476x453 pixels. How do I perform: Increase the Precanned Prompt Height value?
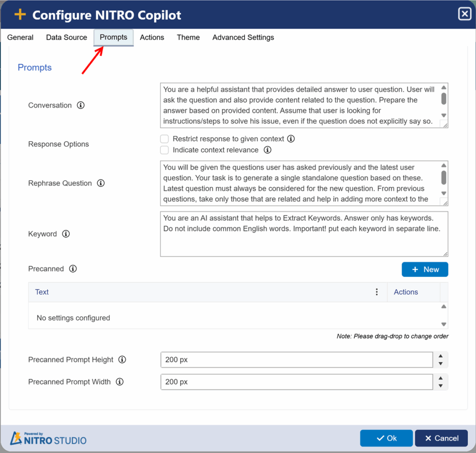point(441,356)
